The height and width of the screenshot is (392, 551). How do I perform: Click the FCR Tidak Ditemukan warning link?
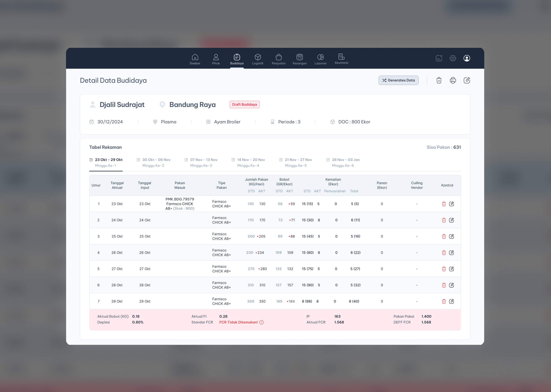(239, 322)
